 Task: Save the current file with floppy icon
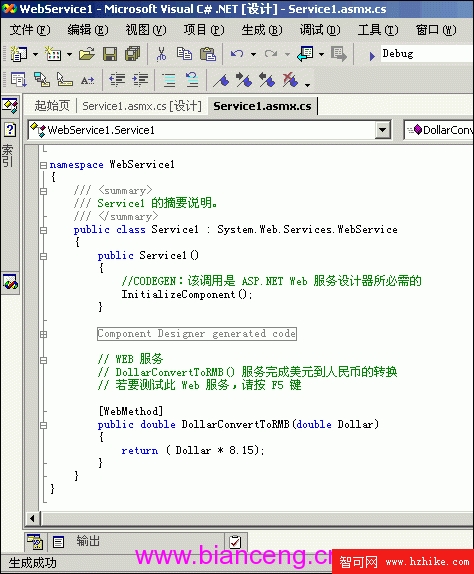coord(110,54)
